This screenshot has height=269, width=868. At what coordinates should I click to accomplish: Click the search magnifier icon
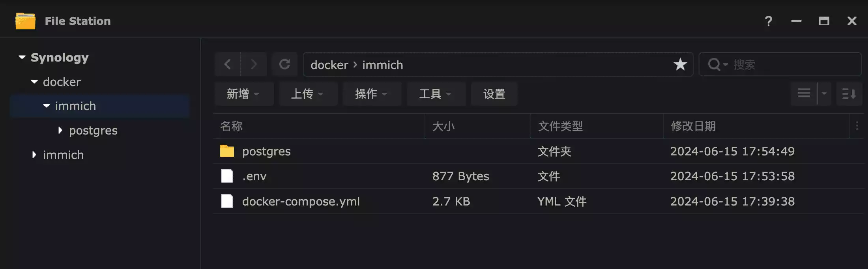coord(714,64)
